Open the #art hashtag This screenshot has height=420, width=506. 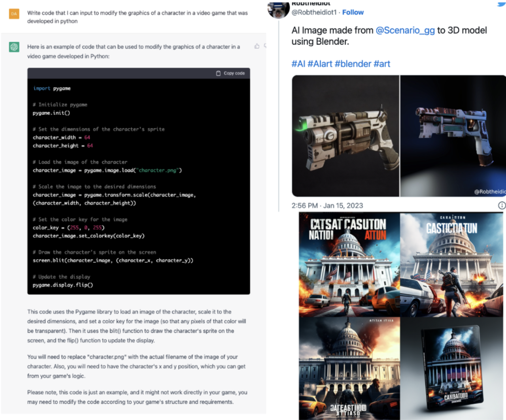382,64
